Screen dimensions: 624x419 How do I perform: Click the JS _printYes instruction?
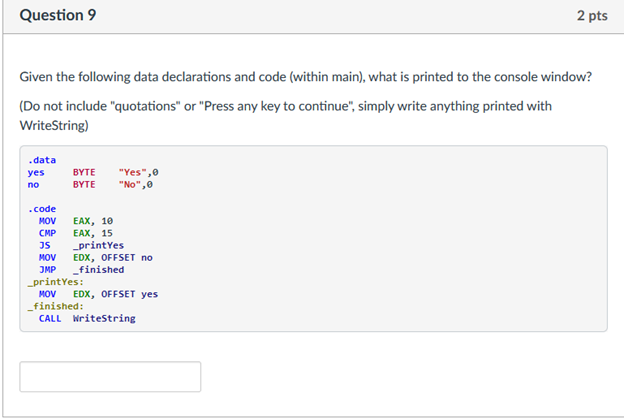point(81,245)
